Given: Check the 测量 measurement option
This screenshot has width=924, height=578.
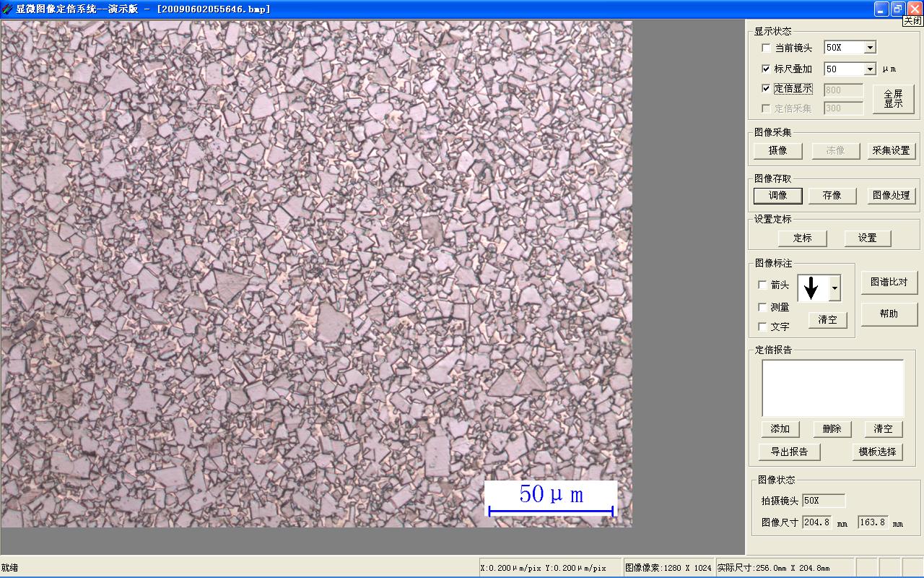Looking at the screenshot, I should (x=763, y=307).
